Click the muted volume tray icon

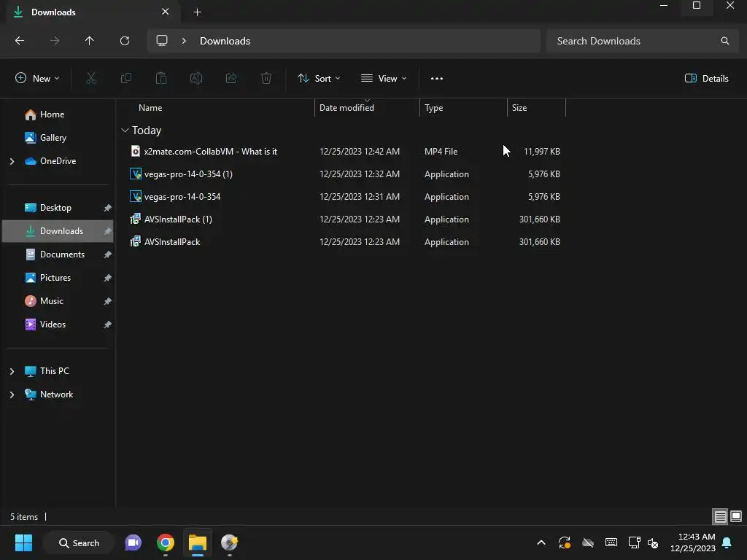(653, 542)
